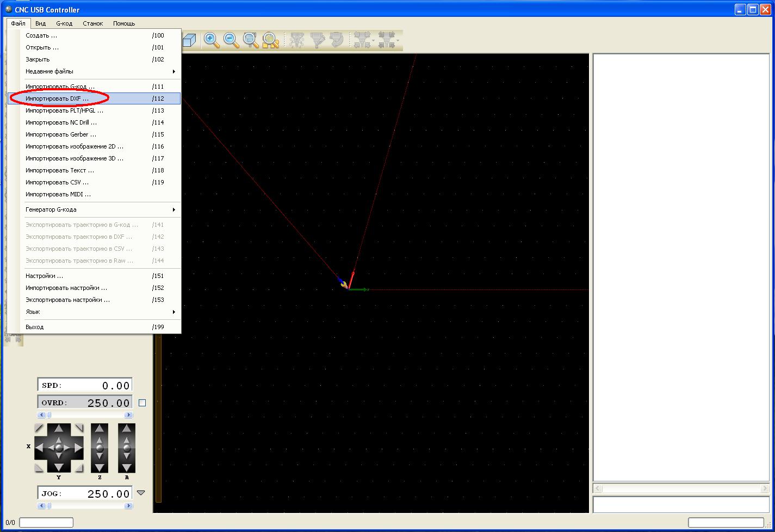Jog the X axis right with the large arrow

click(x=78, y=448)
